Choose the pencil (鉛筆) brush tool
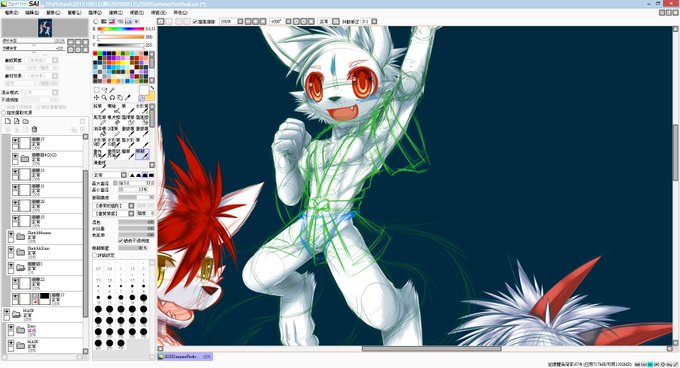Screen dimensions: 680x368 tap(100, 109)
